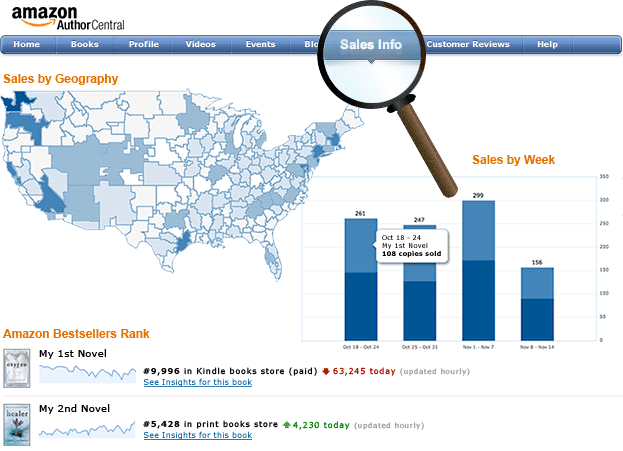The width and height of the screenshot is (623, 451).
Task: Click the 'Amazon Bestsellers Rank' heading
Action: 76,333
